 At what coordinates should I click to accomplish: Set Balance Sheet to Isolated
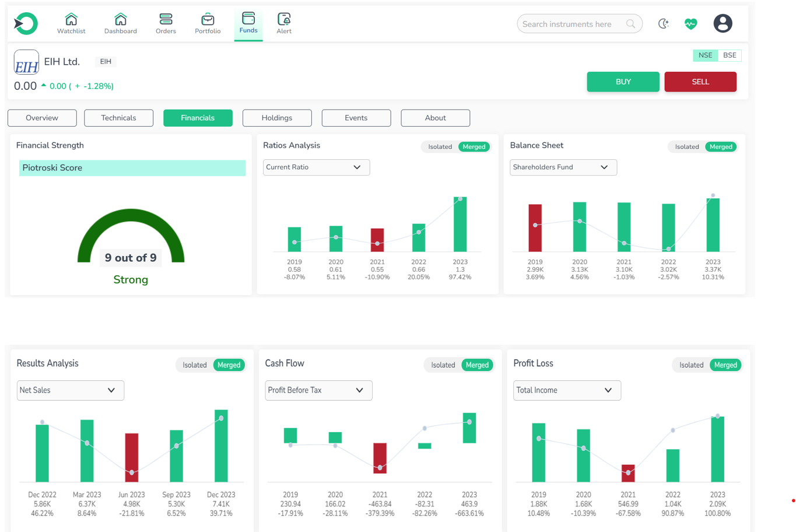687,147
